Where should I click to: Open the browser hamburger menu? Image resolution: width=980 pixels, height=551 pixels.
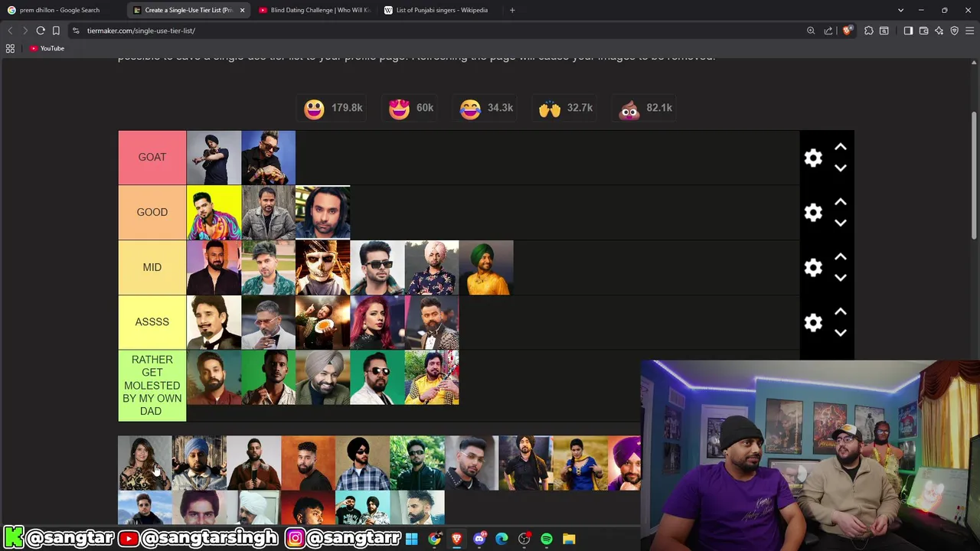970,31
